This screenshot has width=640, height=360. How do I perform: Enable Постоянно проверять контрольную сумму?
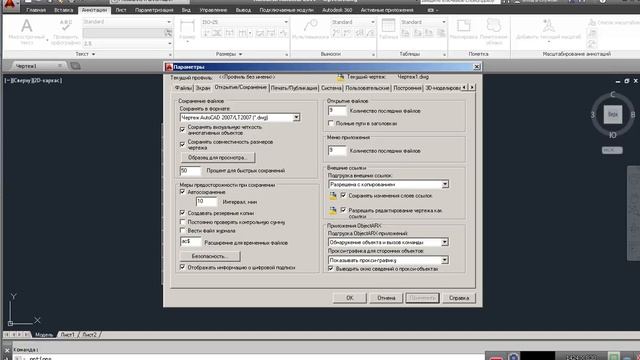click(182, 222)
